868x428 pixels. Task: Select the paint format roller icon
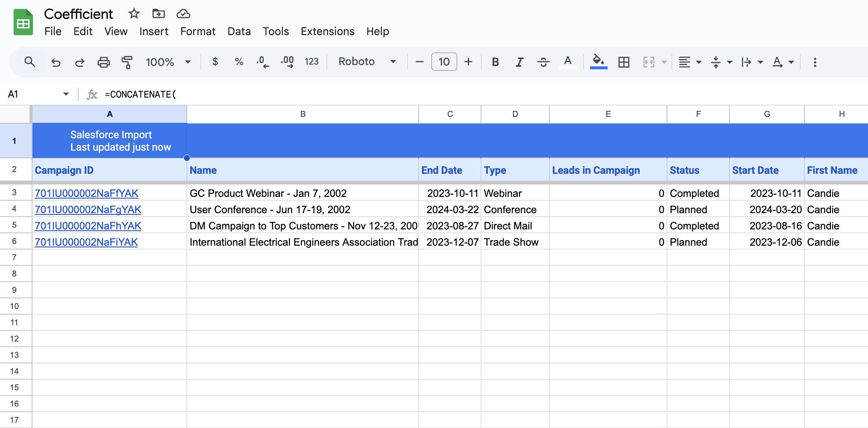point(127,62)
